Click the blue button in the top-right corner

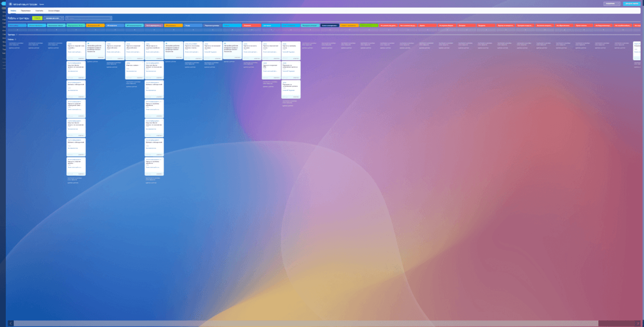(x=632, y=4)
